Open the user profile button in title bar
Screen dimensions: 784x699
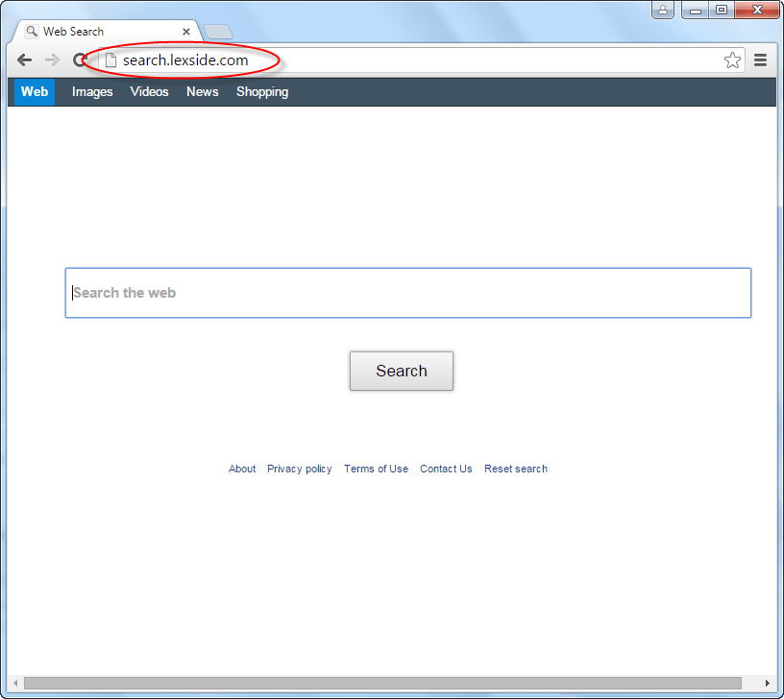click(663, 10)
